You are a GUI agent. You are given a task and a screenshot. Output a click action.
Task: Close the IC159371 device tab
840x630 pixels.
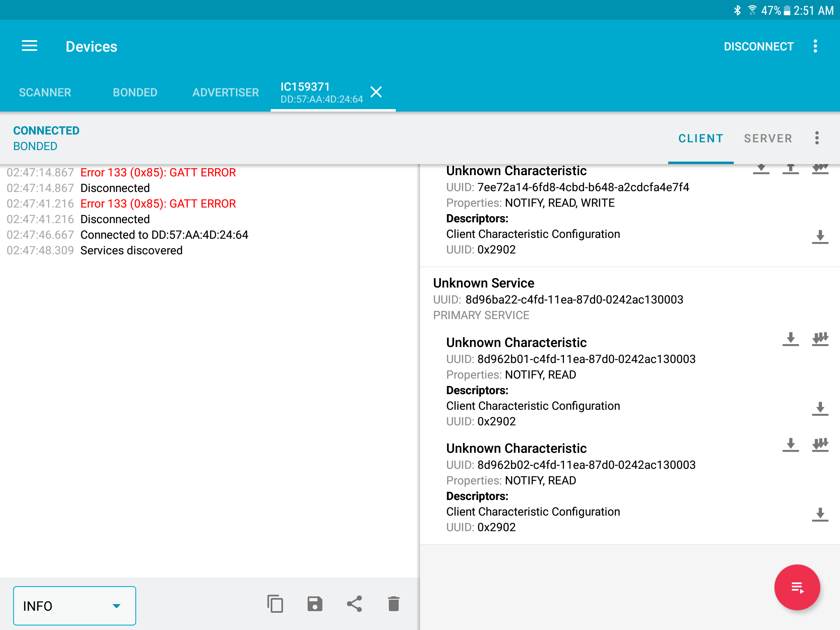[376, 92]
